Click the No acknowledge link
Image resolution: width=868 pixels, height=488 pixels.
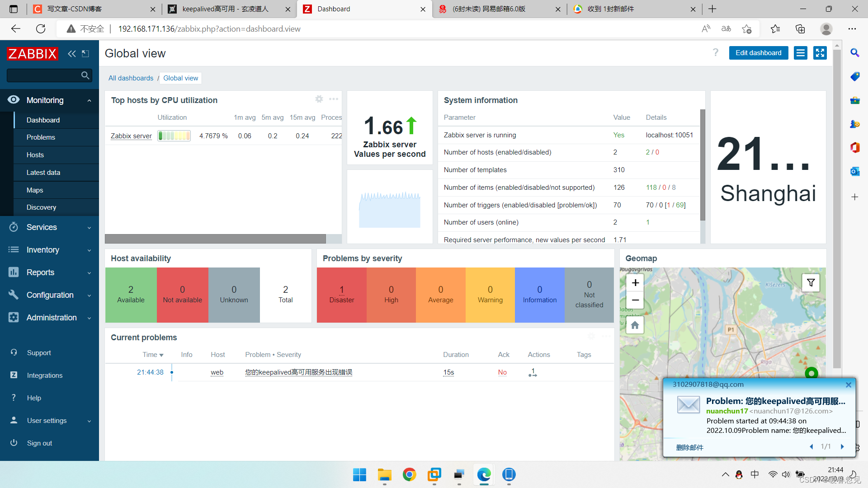tap(502, 372)
